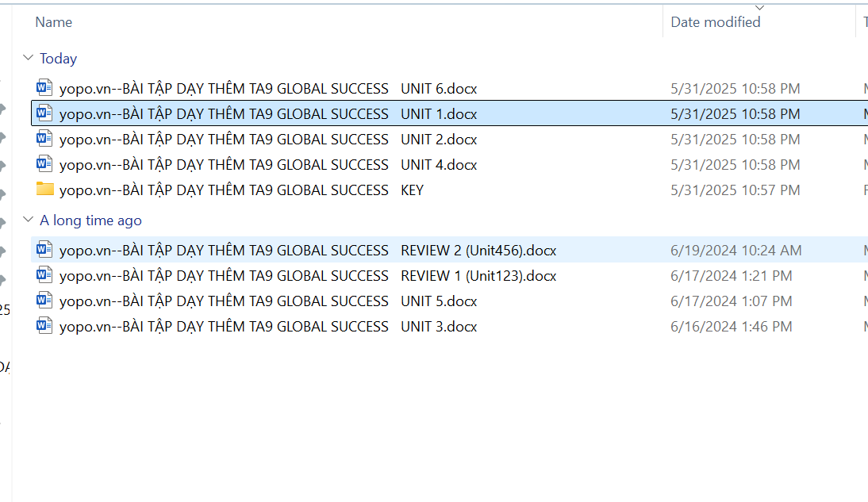
Task: Select the Word icon beside UNIT 2.docx
Action: coord(45,139)
